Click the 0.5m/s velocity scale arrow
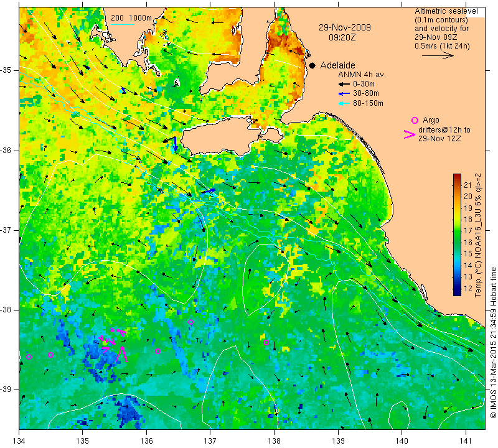Screen dimensions: 498x448 tap(438, 55)
